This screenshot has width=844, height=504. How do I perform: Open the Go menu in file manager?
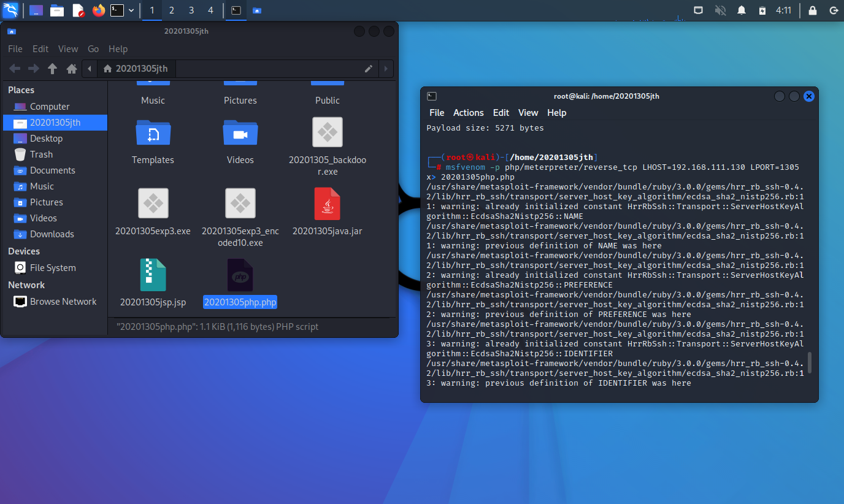[x=93, y=49]
